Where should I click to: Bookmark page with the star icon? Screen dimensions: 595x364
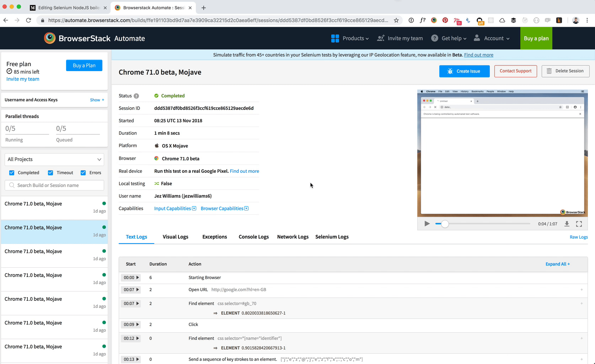[396, 20]
